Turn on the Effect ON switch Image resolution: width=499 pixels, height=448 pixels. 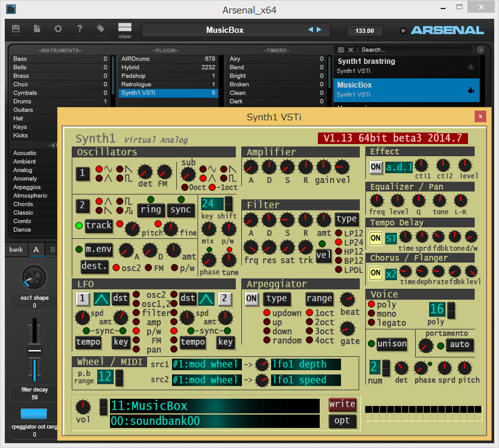coord(376,167)
